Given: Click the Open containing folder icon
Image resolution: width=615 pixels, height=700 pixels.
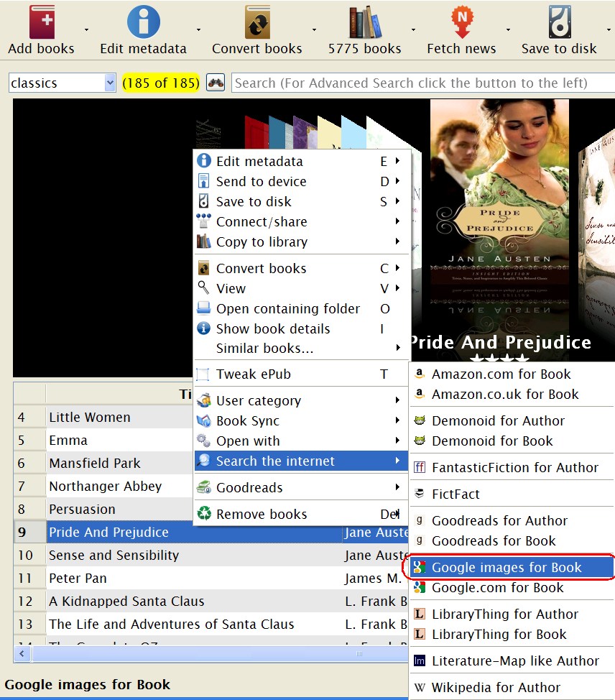Looking at the screenshot, I should pyautogui.click(x=203, y=308).
